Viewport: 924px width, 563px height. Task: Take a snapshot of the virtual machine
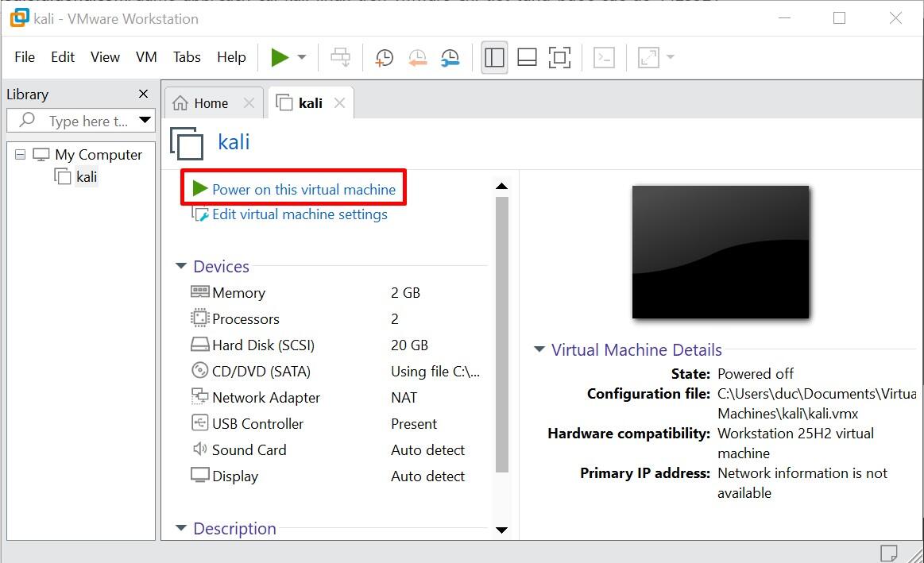click(x=384, y=57)
